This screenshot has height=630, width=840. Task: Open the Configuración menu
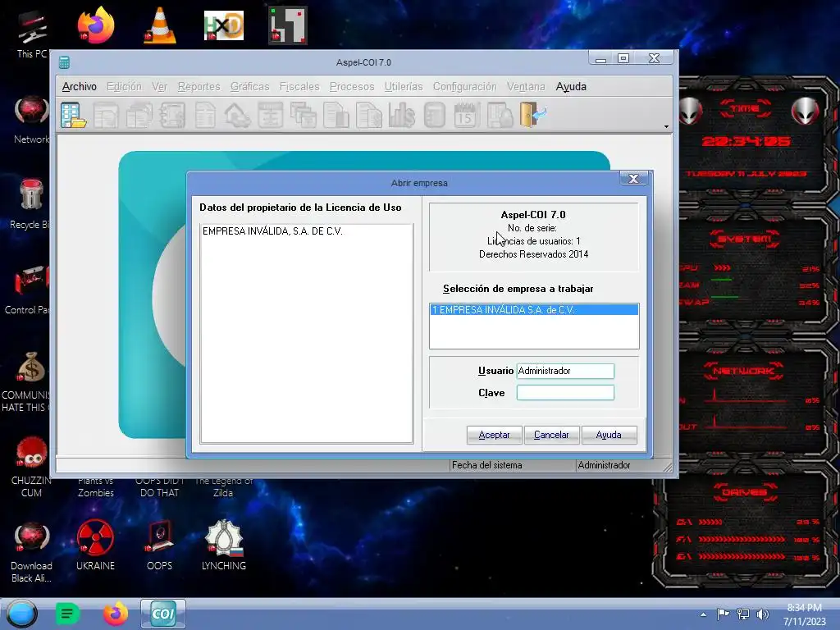coord(464,86)
